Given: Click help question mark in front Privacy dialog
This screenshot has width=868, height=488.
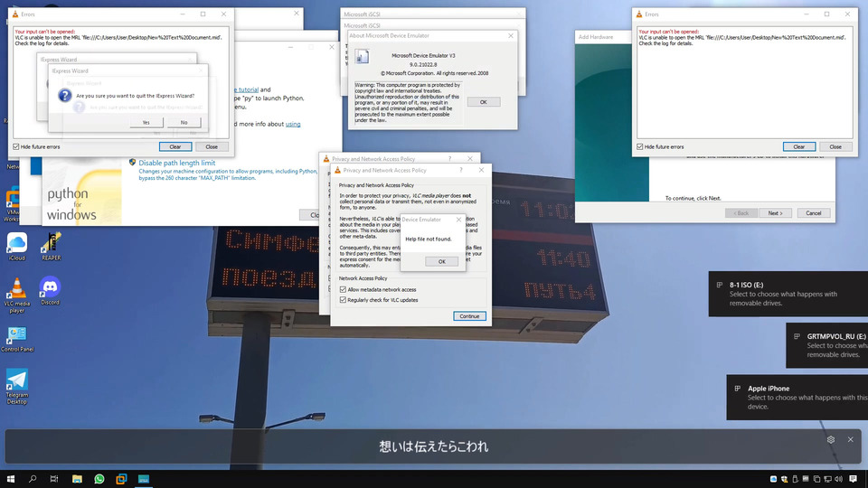Looking at the screenshot, I should click(x=460, y=170).
